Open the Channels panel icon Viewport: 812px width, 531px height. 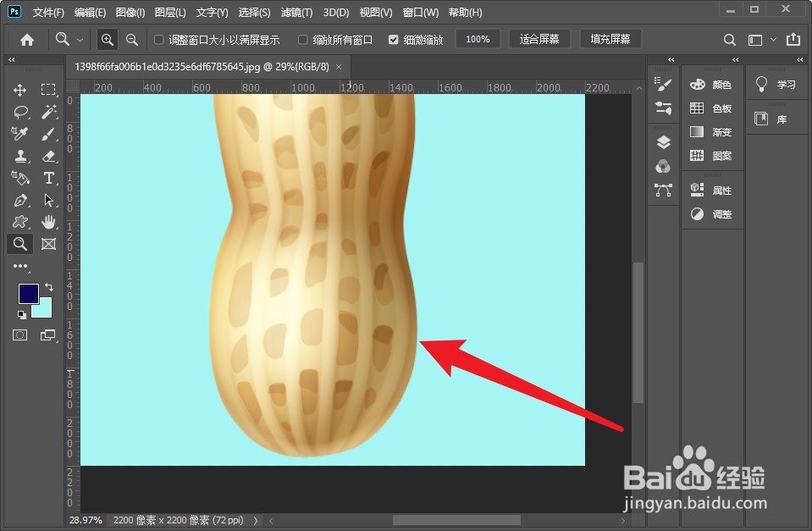[663, 166]
